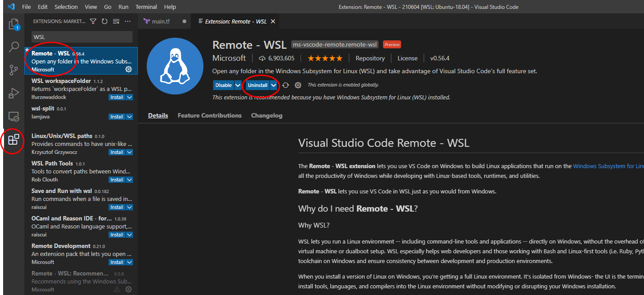Install the Save and Run with wsl extension
The height and width of the screenshot is (295, 644).
point(117,207)
